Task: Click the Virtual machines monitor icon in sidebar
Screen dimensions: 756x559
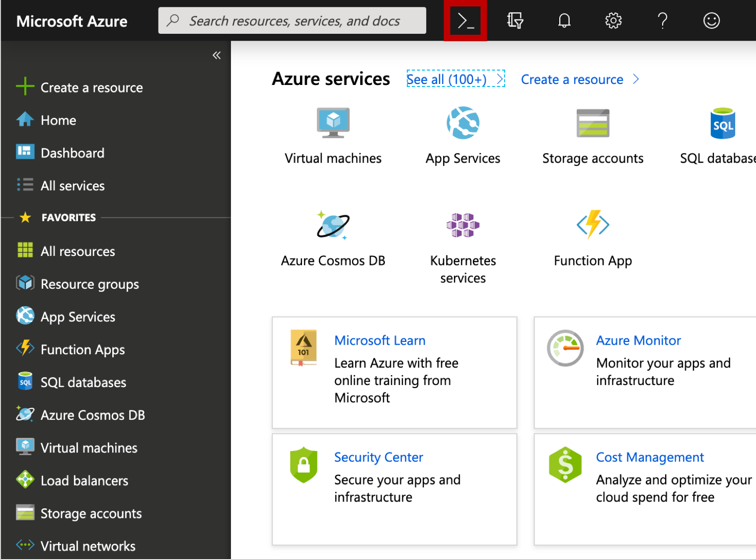Action: point(25,447)
